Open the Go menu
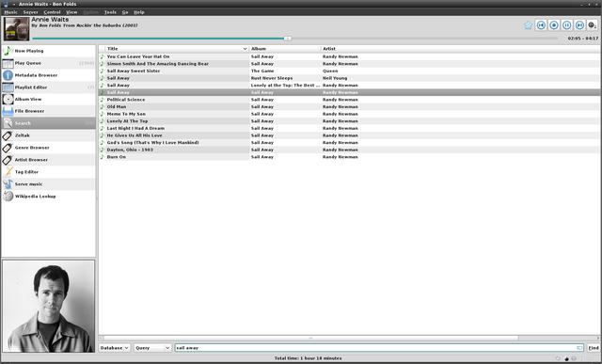Image resolution: width=602 pixels, height=364 pixels. [x=125, y=12]
